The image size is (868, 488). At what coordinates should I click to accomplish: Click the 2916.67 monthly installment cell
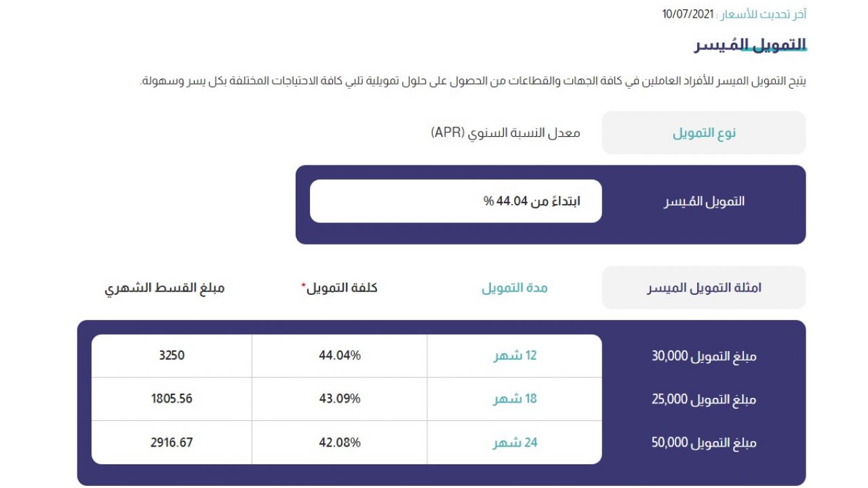[172, 443]
